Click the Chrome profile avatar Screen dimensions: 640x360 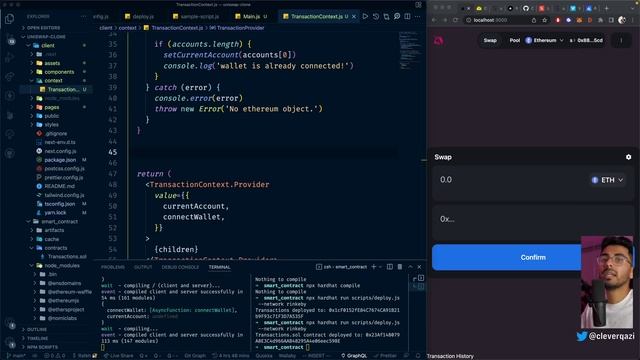click(622, 20)
